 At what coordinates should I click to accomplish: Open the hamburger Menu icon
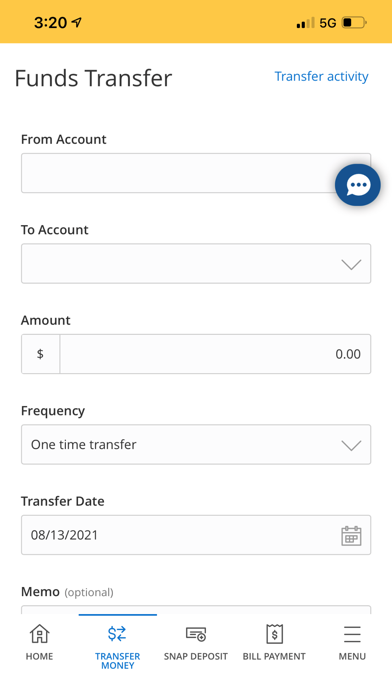pos(352,634)
